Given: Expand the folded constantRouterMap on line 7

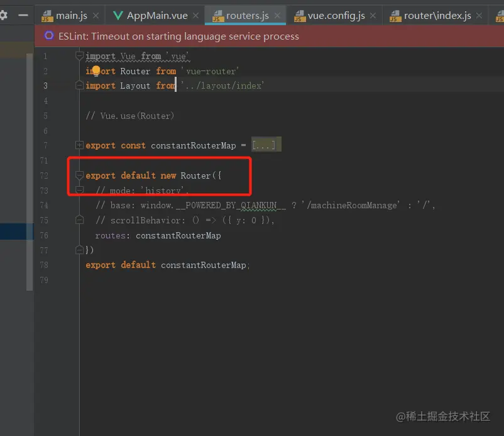Looking at the screenshot, I should point(79,145).
